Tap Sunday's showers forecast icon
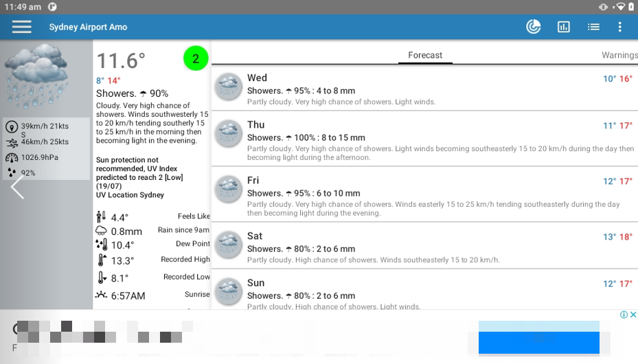Image resolution: width=638 pixels, height=364 pixels. point(228,292)
